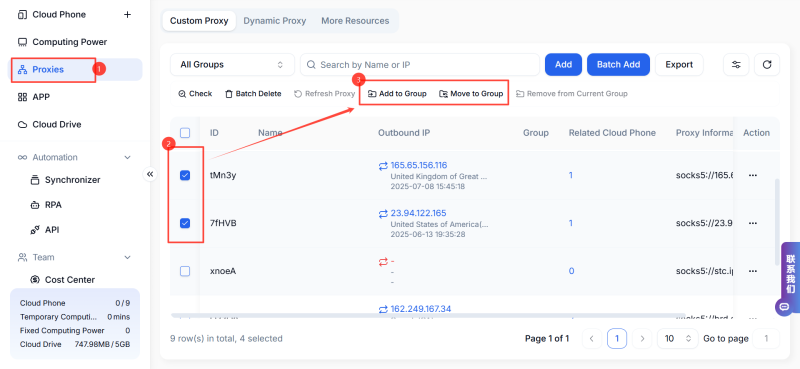This screenshot has height=369, width=800.
Task: Open the API item
Action: tap(52, 230)
